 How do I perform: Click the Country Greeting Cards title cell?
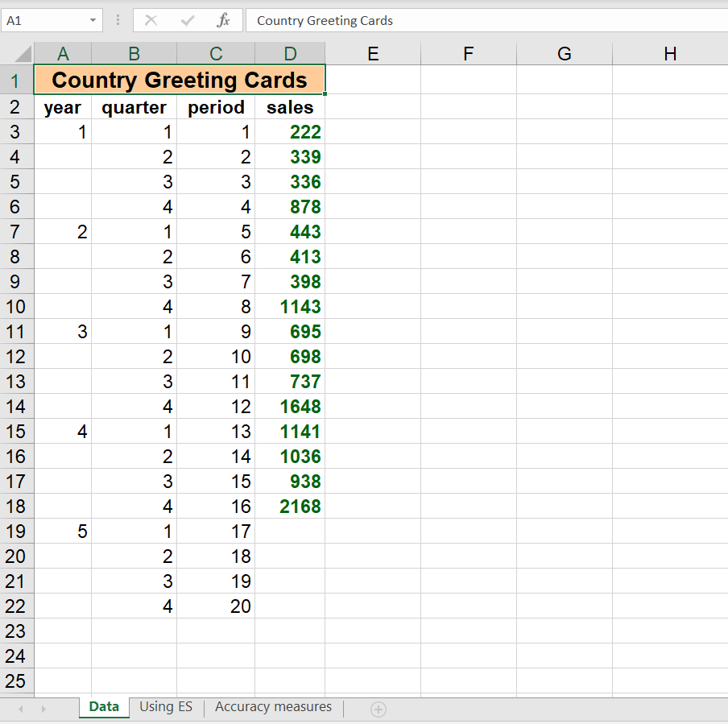(x=180, y=80)
